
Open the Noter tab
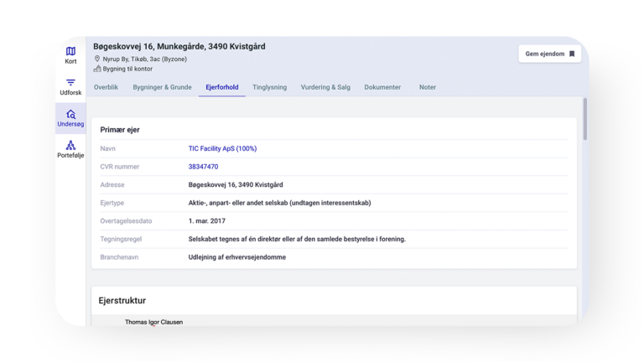[428, 87]
